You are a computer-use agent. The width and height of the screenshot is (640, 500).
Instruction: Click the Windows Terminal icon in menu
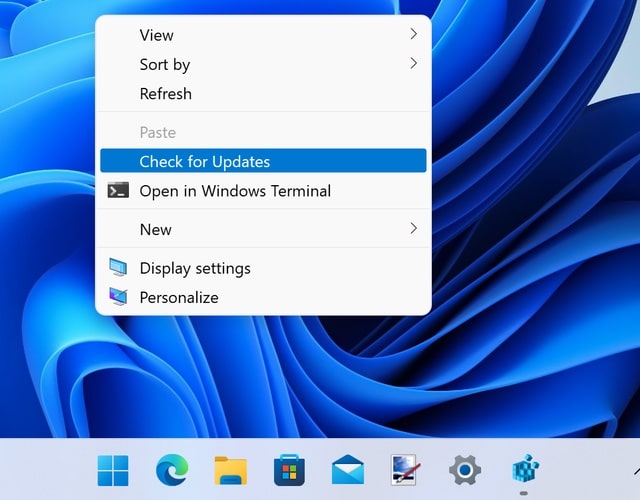click(118, 190)
